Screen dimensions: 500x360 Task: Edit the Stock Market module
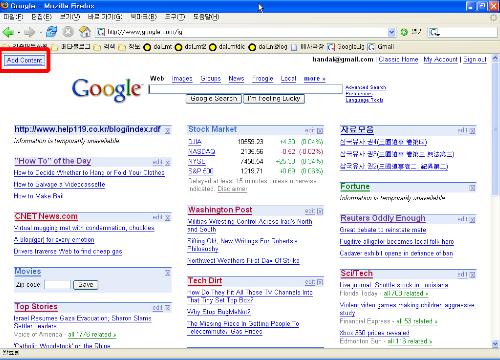coord(309,131)
